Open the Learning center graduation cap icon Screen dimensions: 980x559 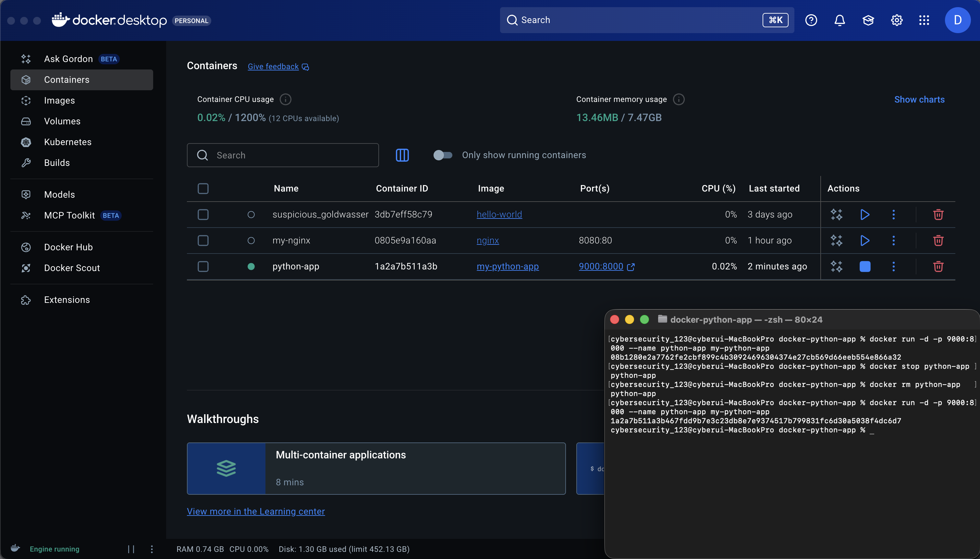(x=868, y=20)
